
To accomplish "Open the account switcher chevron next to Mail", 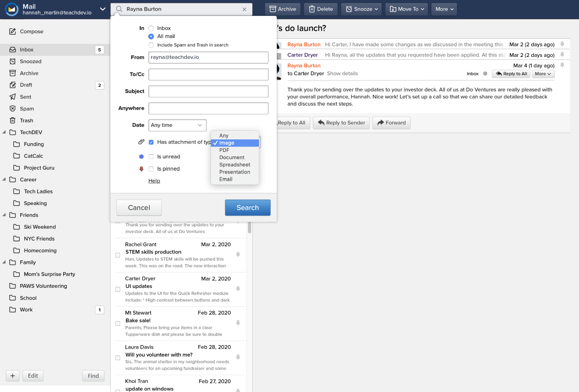I will tap(103, 9).
